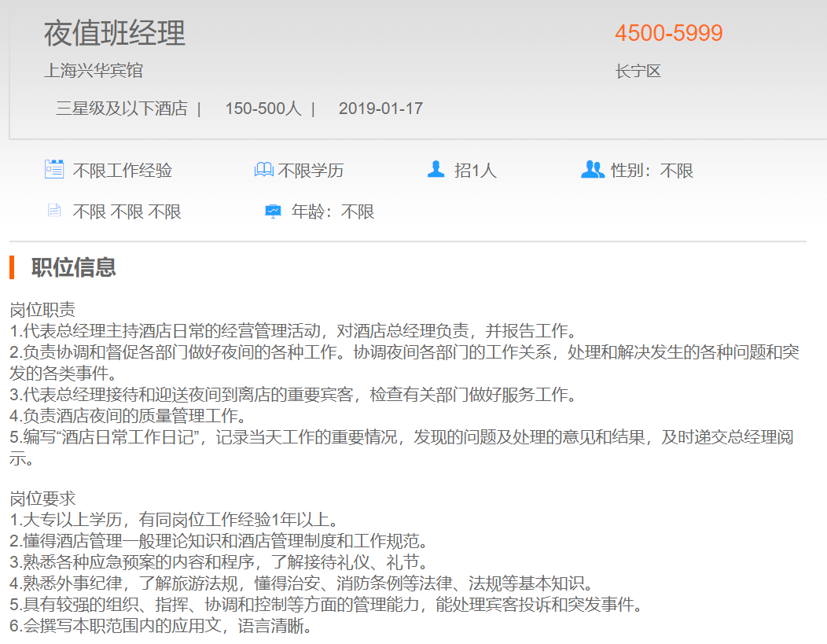Click the 职位信息 section heading
Image resolution: width=827 pixels, height=644 pixels.
[x=73, y=267]
